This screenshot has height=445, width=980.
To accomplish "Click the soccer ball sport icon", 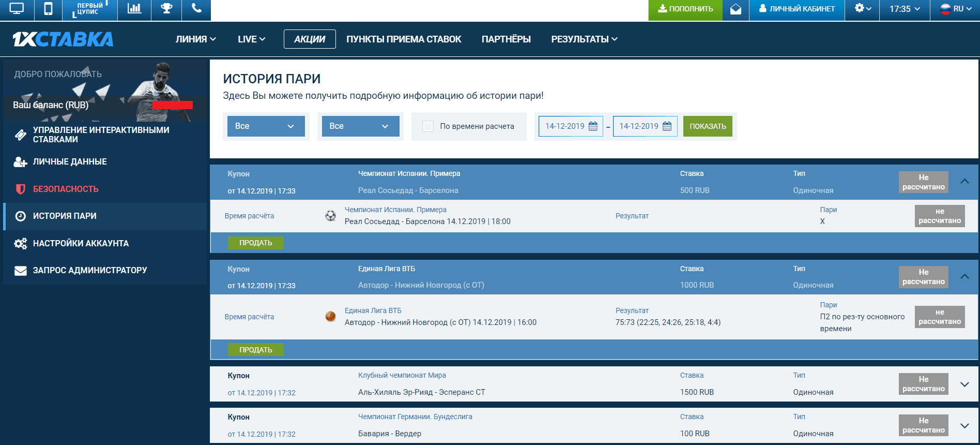I will point(330,216).
